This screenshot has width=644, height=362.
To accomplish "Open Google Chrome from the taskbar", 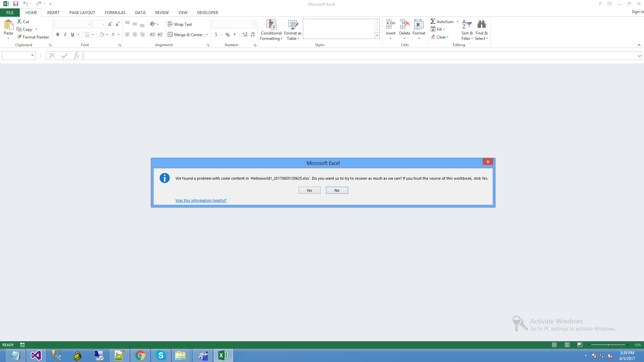I will 140,355.
